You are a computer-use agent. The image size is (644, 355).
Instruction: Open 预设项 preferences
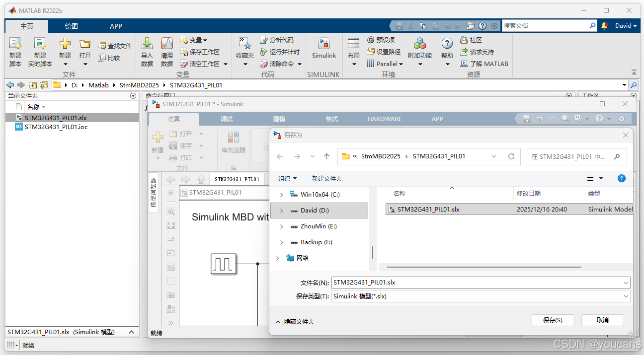(x=381, y=40)
